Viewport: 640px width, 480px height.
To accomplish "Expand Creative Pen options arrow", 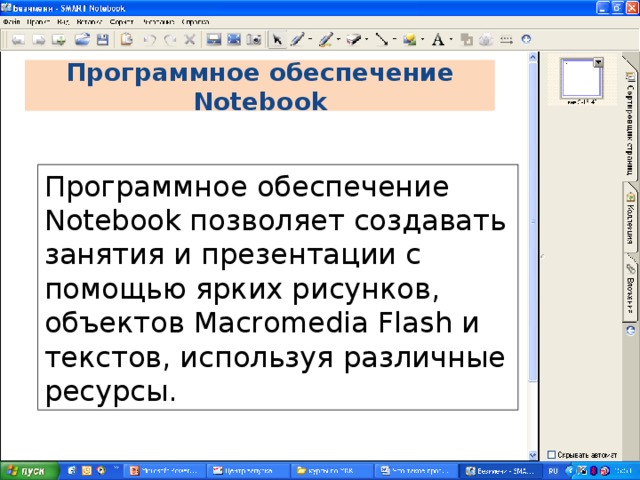I will tap(338, 39).
